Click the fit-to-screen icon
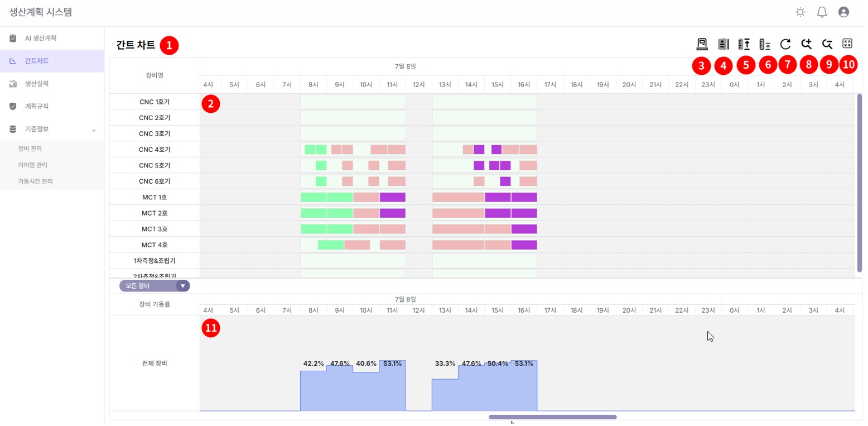Viewport: 868px width, 426px height. (847, 44)
